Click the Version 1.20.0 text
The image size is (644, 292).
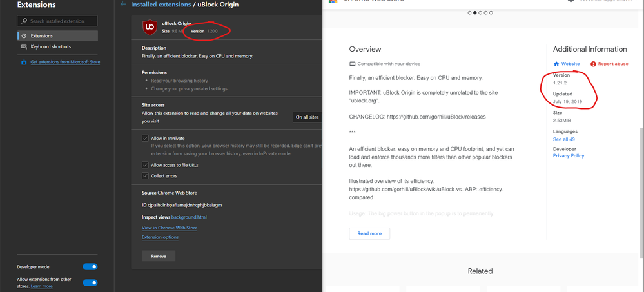tap(204, 31)
